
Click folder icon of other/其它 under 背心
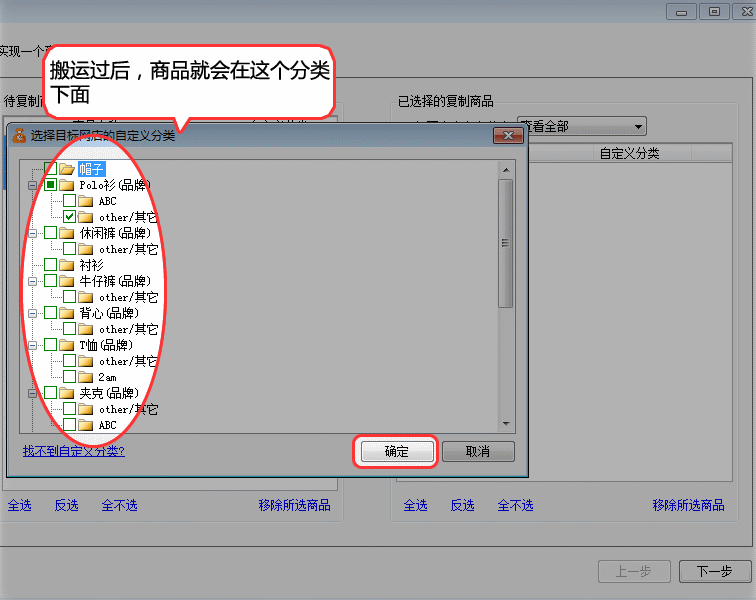click(x=85, y=329)
